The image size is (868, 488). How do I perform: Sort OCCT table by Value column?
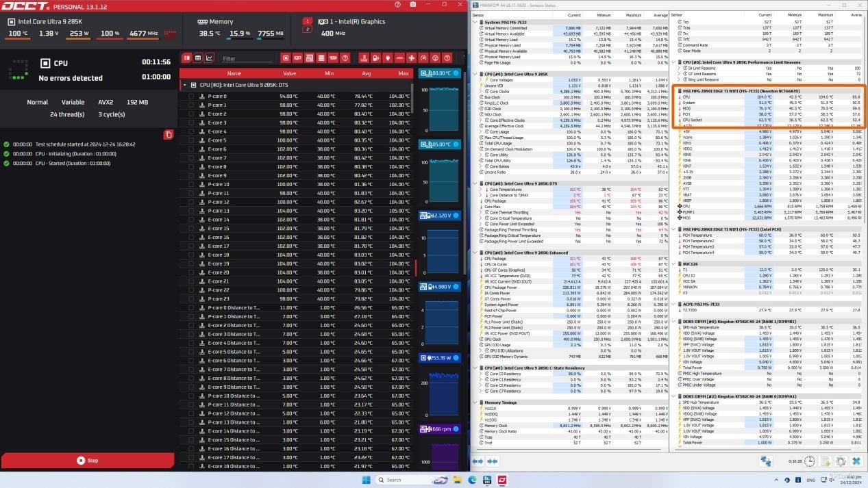(290, 73)
